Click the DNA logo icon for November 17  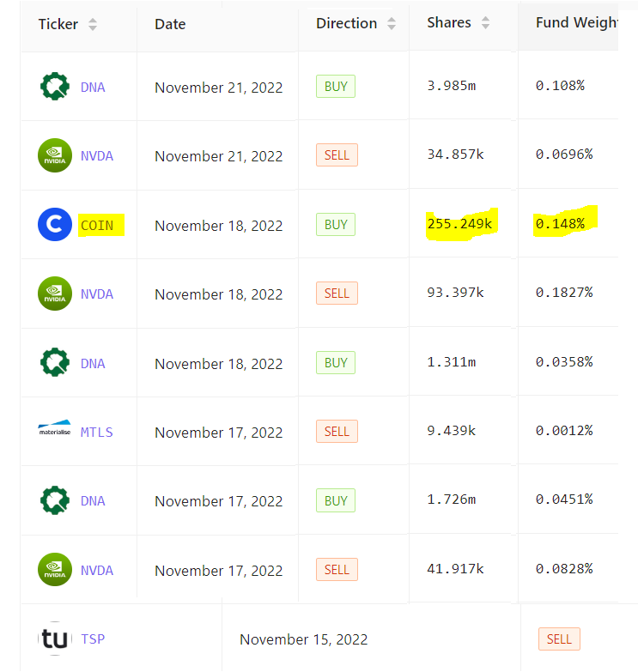[55, 500]
